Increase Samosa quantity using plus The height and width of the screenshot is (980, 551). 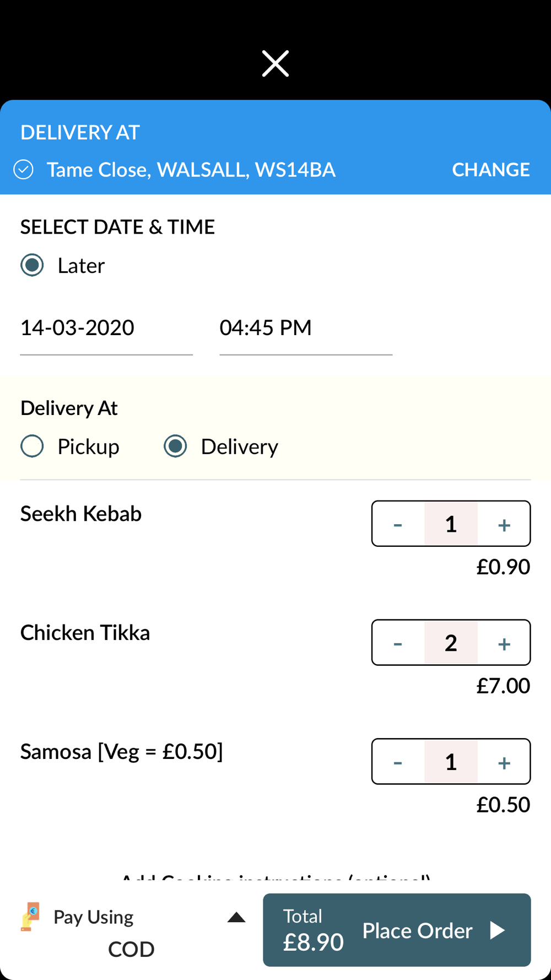click(x=504, y=762)
